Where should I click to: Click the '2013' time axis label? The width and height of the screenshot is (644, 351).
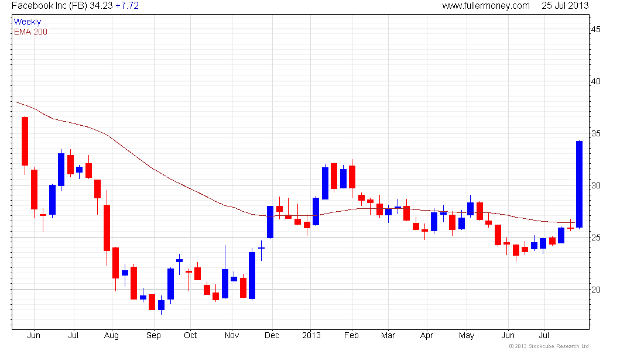click(x=311, y=335)
